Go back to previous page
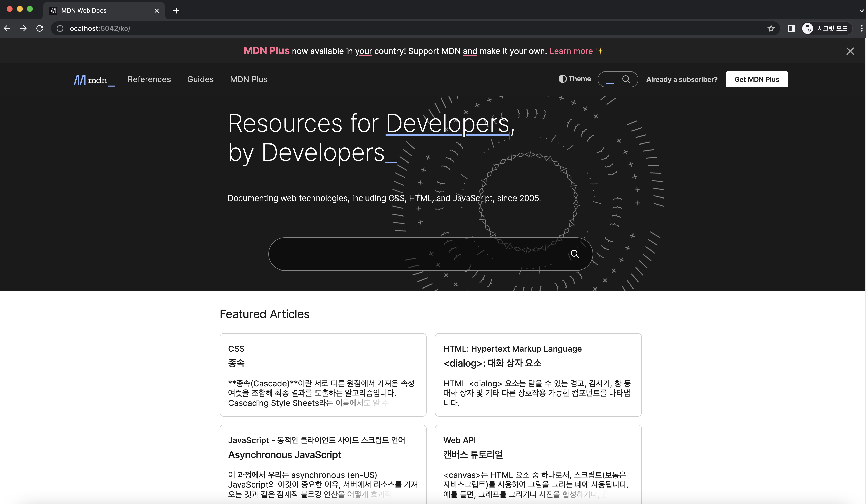This screenshot has width=866, height=504. pos(7,28)
